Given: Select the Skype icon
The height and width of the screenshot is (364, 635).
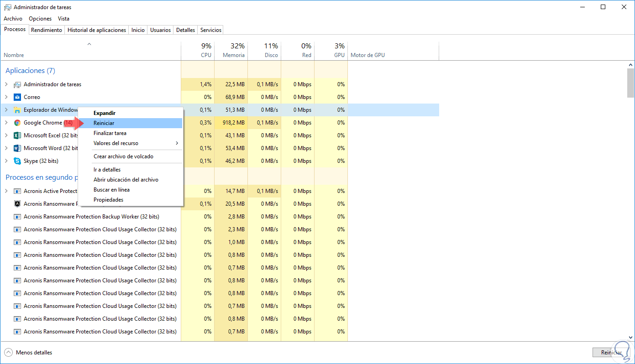Looking at the screenshot, I should (17, 161).
